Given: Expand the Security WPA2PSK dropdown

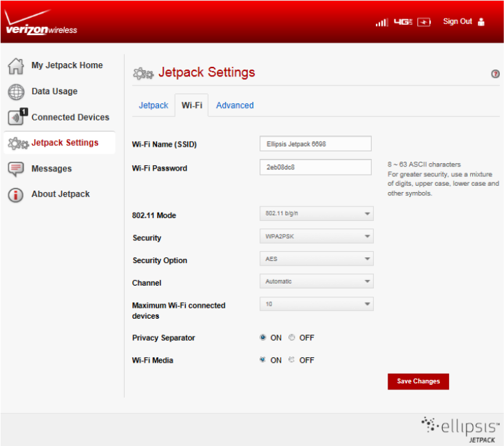Looking at the screenshot, I should [316, 236].
